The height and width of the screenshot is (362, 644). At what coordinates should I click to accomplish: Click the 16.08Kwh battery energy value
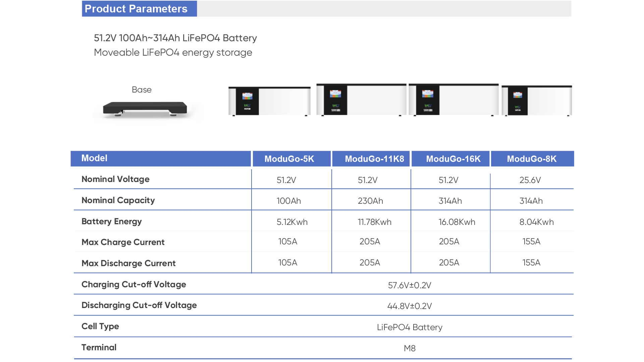click(457, 222)
